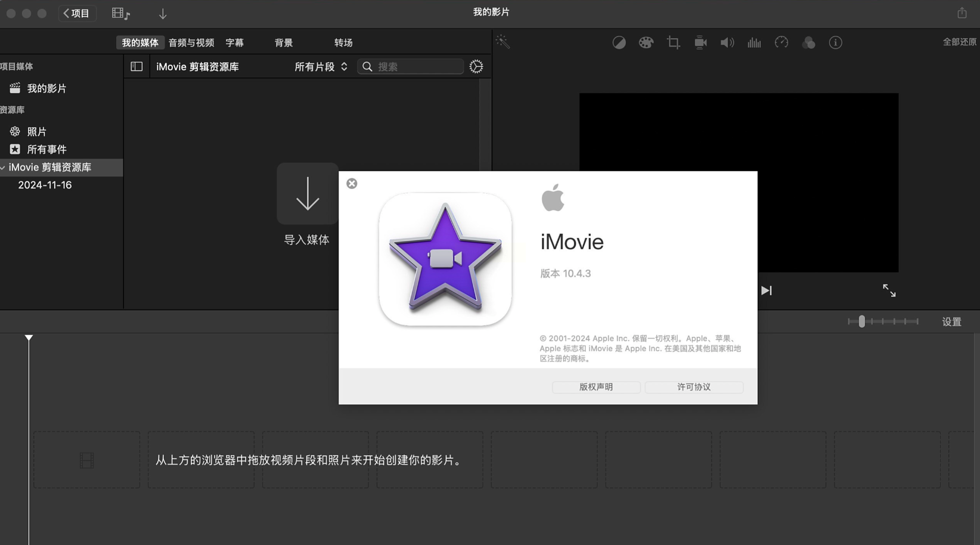This screenshot has height=545, width=980.
Task: Open the media and audio browser toggle icon
Action: tap(120, 13)
